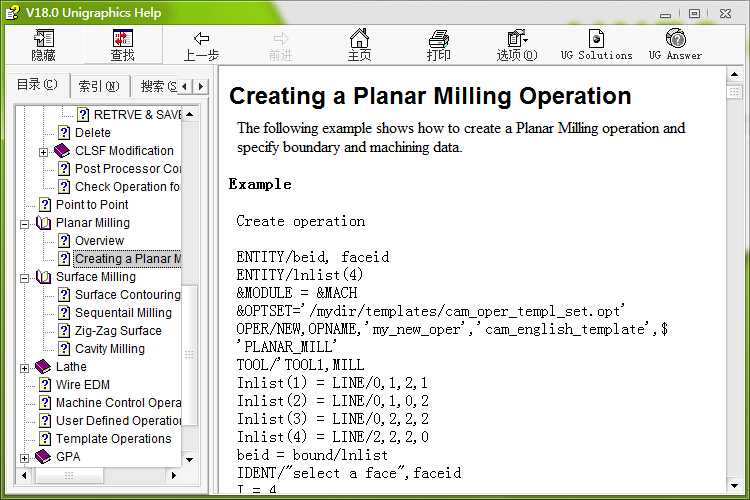Image resolution: width=750 pixels, height=500 pixels.
Task: Expand the CLSF Modification node
Action: [44, 151]
